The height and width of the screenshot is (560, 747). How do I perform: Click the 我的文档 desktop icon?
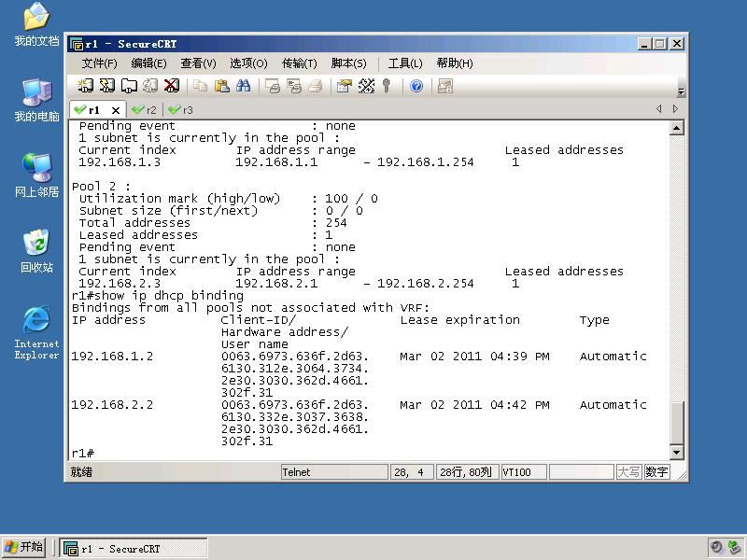click(36, 24)
